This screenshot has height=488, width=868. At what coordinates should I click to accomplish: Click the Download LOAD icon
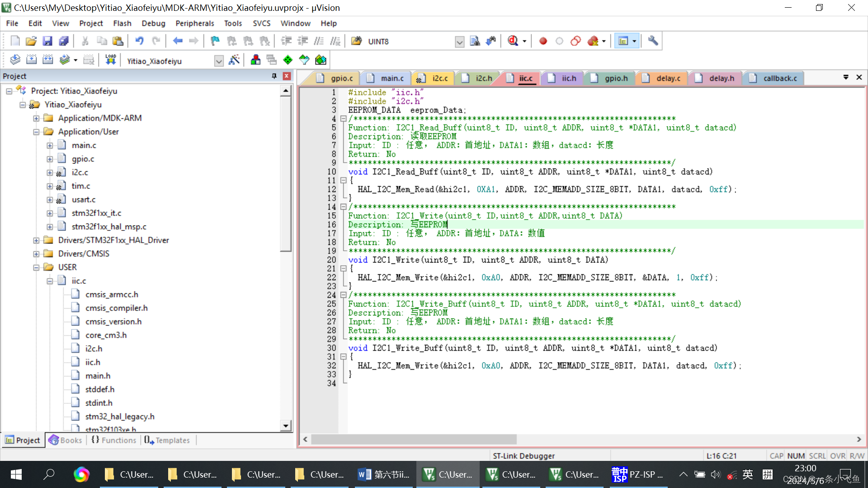click(x=110, y=60)
